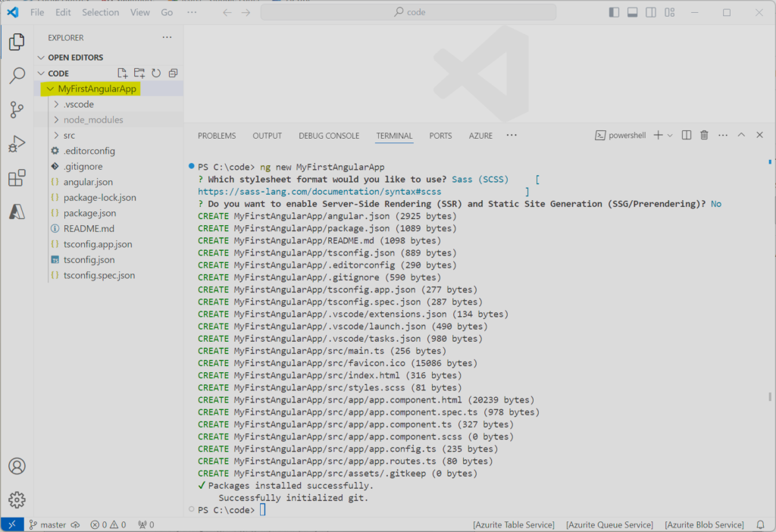Maximize the panel size with up chevron
776x532 pixels.
click(740, 136)
